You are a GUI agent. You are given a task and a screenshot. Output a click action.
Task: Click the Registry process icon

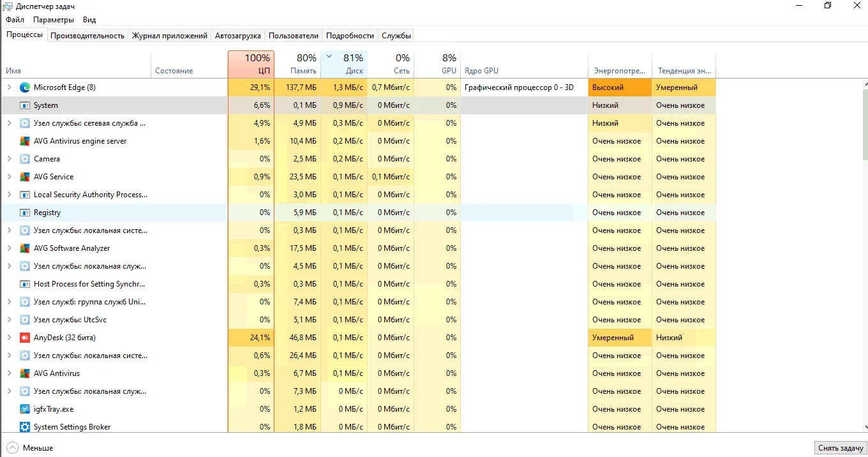point(25,213)
